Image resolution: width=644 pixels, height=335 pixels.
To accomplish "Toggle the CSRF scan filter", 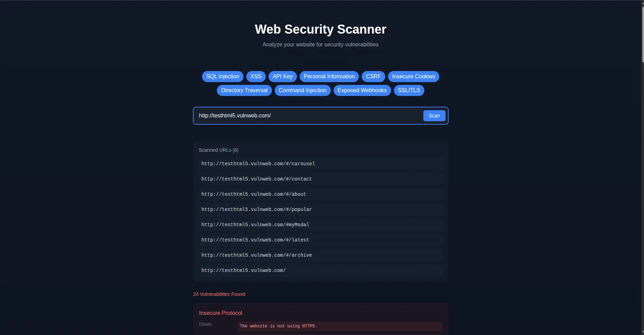I will pyautogui.click(x=373, y=77).
